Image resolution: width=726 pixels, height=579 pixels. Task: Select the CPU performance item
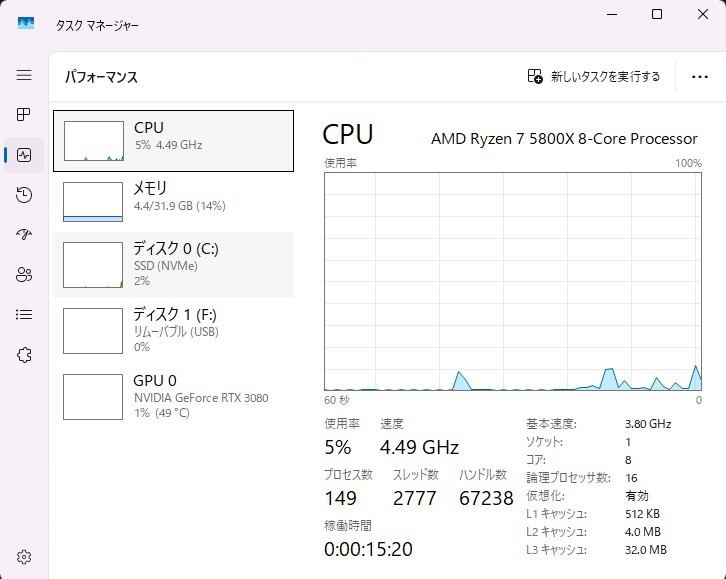point(173,141)
